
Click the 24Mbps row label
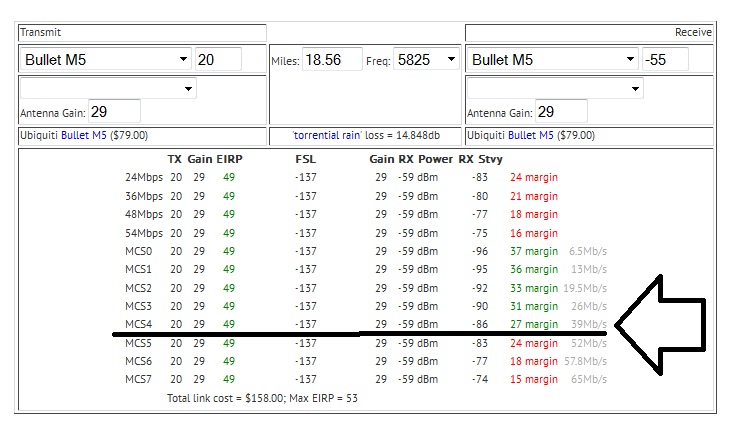coord(144,178)
